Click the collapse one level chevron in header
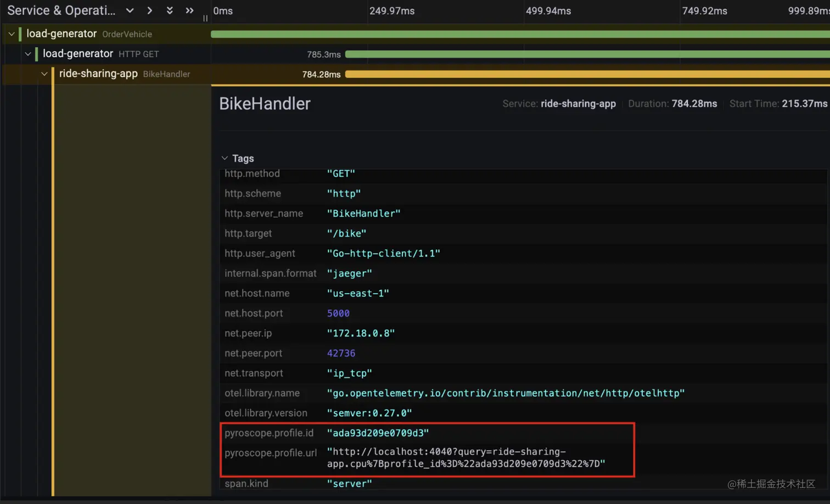Viewport: 830px width, 504px height. 149,10
